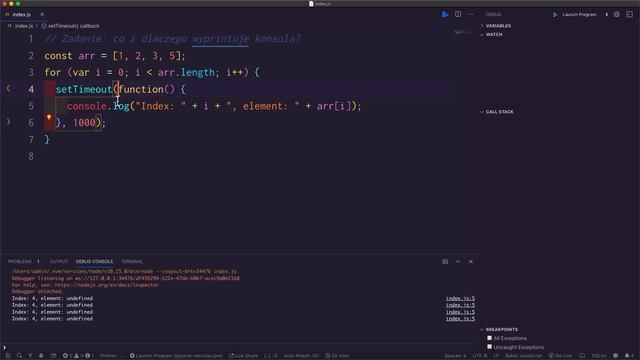The image size is (640, 360).
Task: Close the bottom panel
Action: 471,262
